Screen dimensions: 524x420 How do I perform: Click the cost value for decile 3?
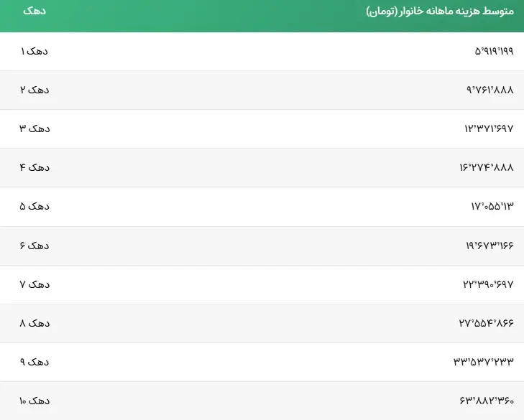(489, 129)
